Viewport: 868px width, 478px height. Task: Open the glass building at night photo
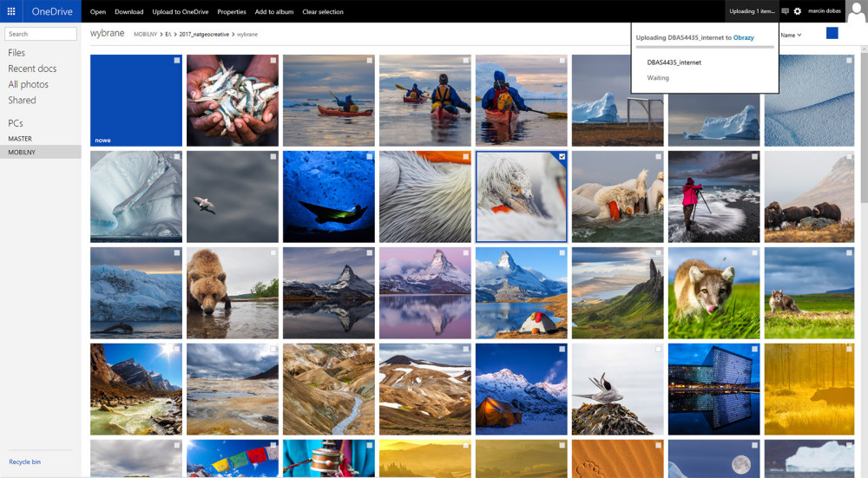point(714,389)
